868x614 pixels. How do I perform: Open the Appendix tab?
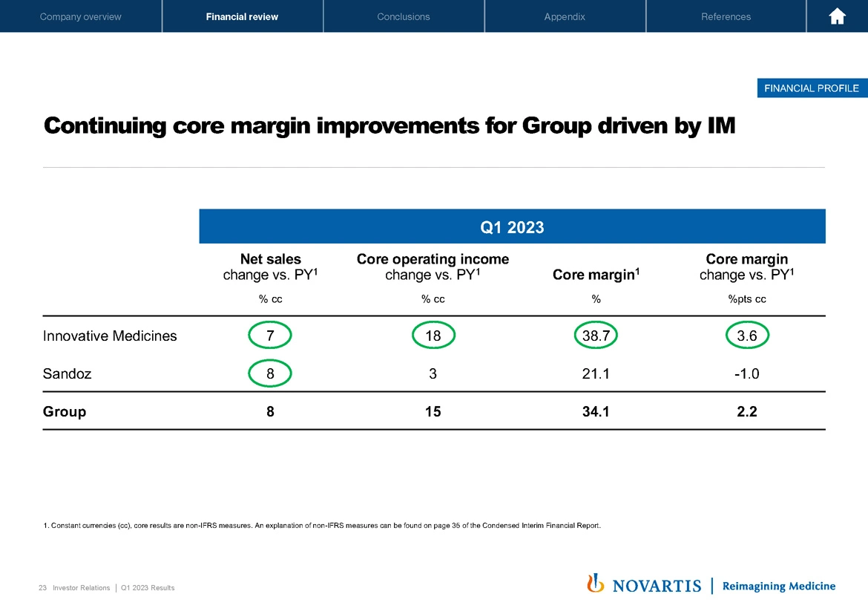point(565,16)
